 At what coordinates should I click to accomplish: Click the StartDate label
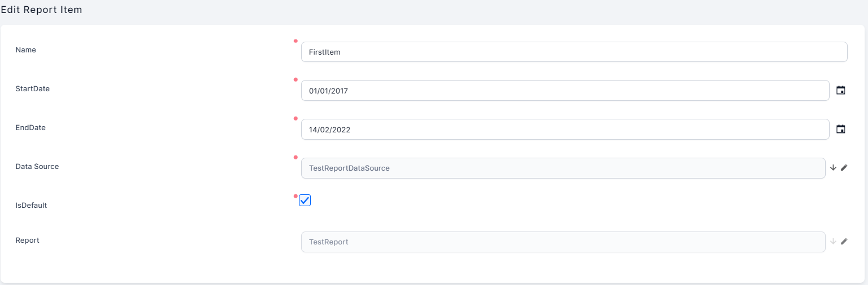point(32,88)
